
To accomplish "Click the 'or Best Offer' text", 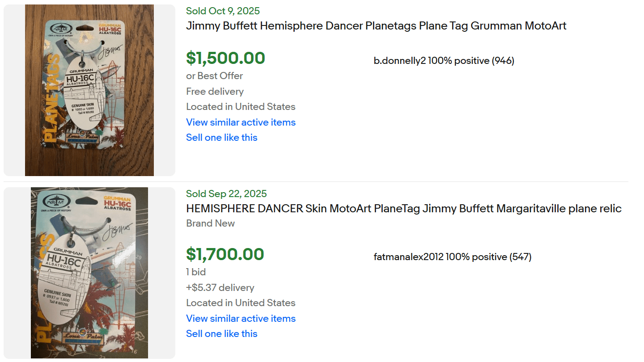I will click(214, 76).
